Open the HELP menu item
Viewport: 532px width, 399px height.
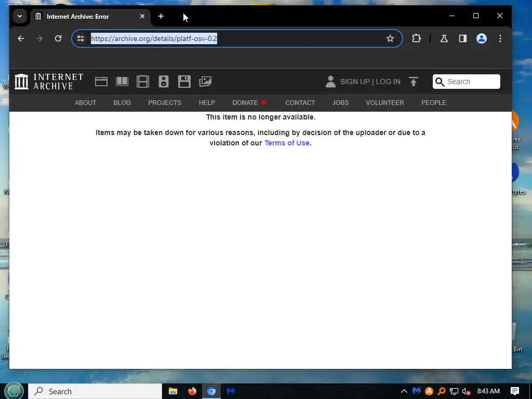tap(207, 103)
